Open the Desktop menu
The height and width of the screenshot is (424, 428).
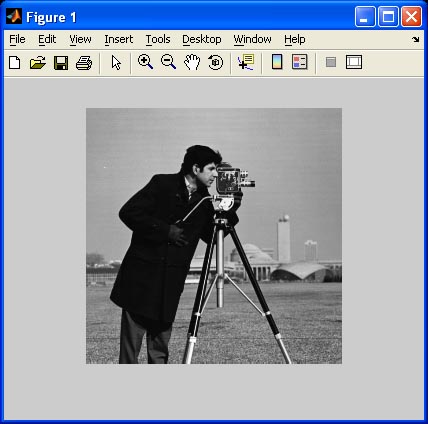click(x=202, y=39)
